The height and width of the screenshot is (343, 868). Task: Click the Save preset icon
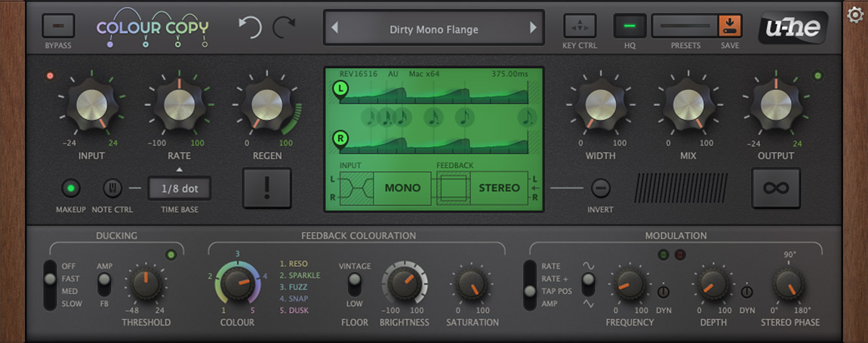[730, 26]
